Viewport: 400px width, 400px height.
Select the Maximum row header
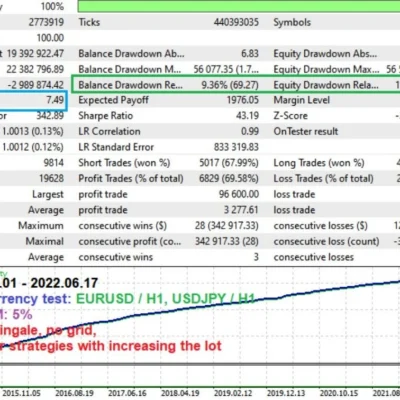pos(41,225)
